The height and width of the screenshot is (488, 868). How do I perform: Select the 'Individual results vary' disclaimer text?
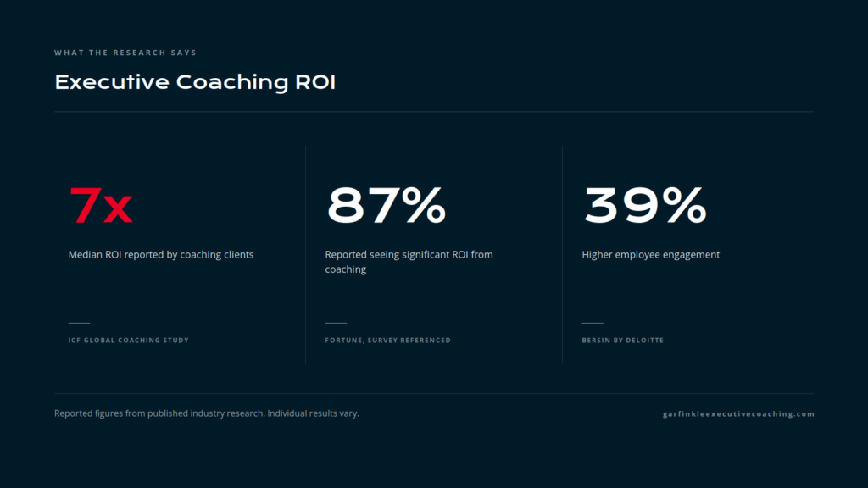313,413
